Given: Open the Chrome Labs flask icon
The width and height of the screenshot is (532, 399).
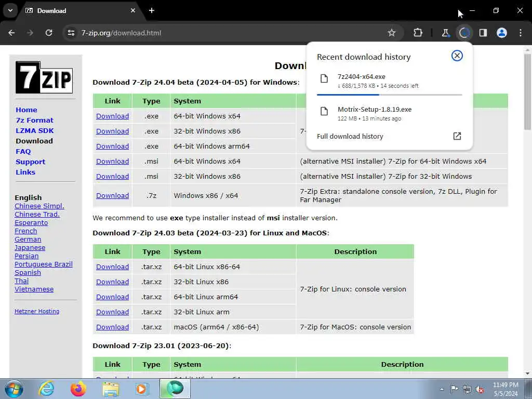Looking at the screenshot, I should point(445,33).
